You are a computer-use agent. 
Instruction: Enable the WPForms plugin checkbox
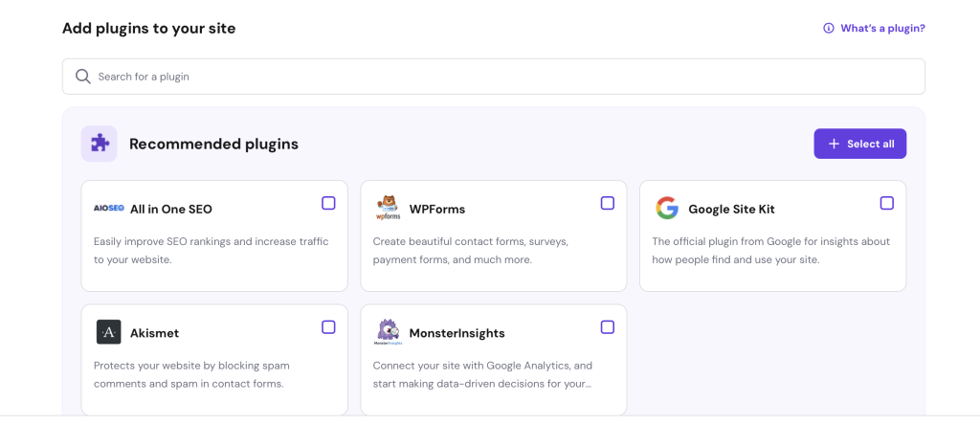608,203
